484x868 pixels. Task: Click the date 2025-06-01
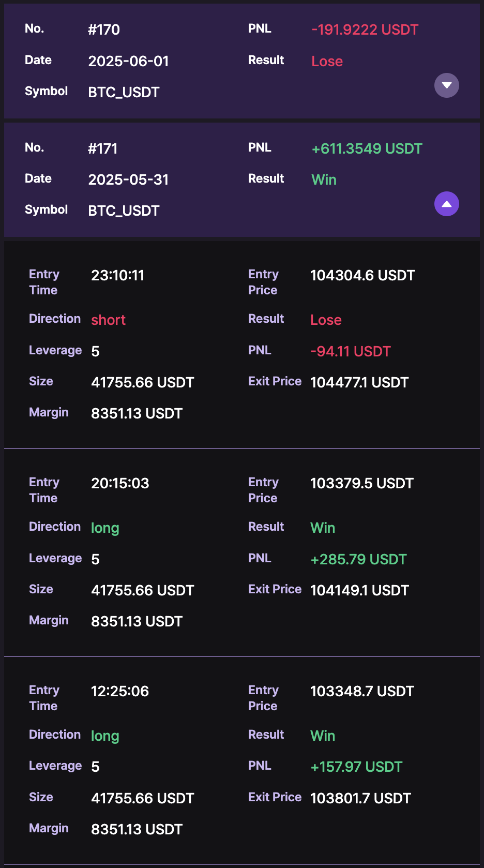tap(128, 61)
